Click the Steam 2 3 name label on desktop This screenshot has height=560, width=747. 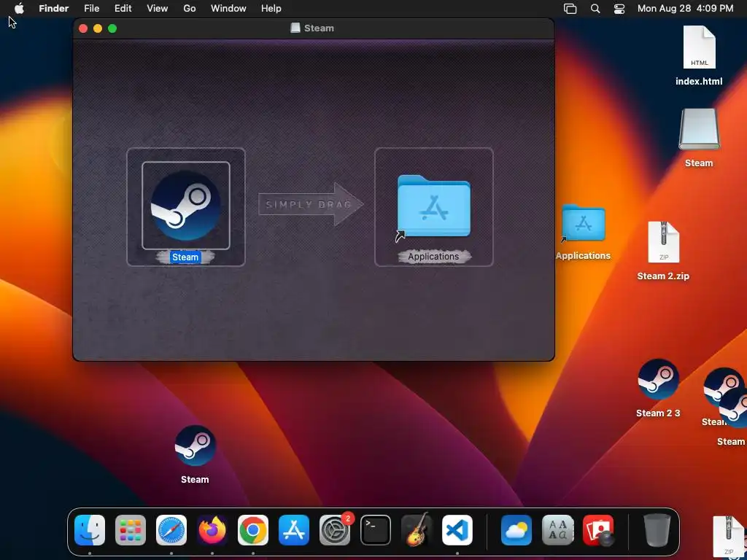tap(658, 413)
